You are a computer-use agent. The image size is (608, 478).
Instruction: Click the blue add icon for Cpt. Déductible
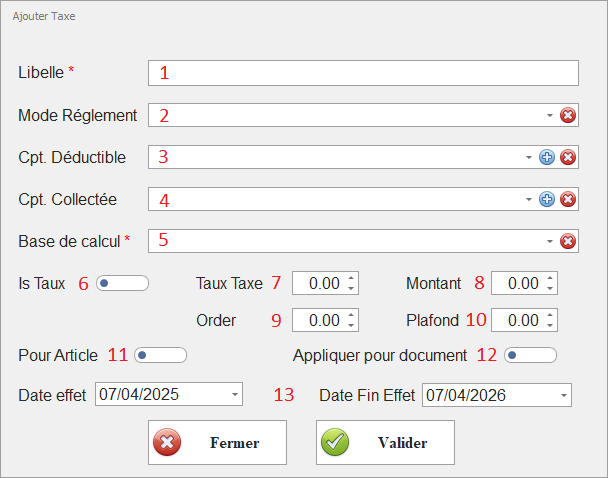point(547,157)
